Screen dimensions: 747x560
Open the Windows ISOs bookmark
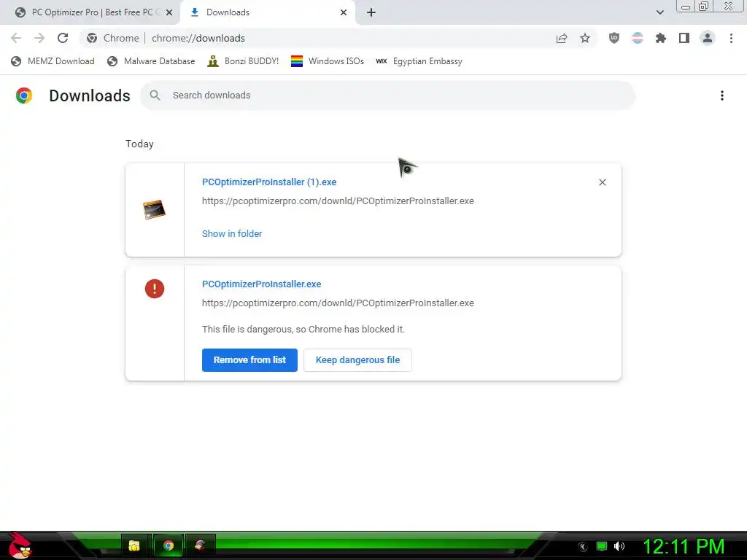click(x=328, y=61)
